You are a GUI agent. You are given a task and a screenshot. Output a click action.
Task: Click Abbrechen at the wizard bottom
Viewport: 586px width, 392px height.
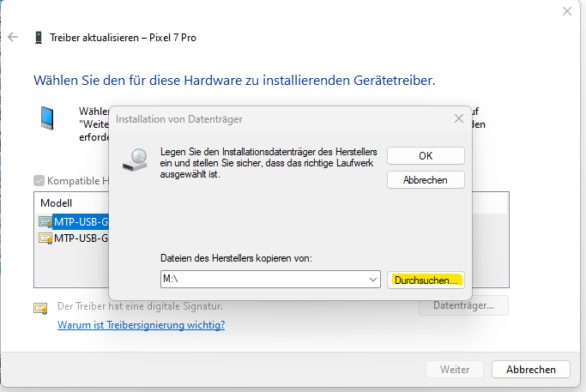(530, 370)
